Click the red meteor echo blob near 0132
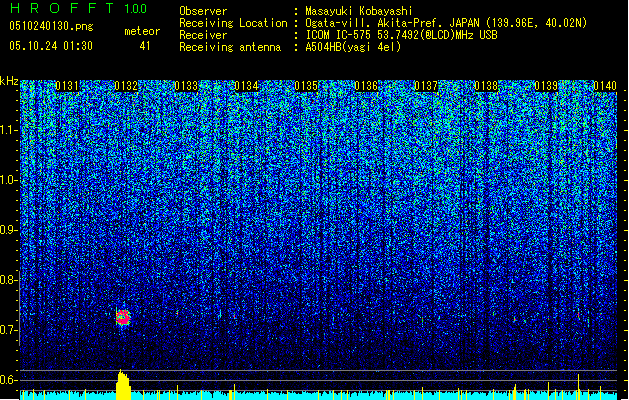Image resolution: width=629 pixels, height=400 pixels. [x=123, y=317]
